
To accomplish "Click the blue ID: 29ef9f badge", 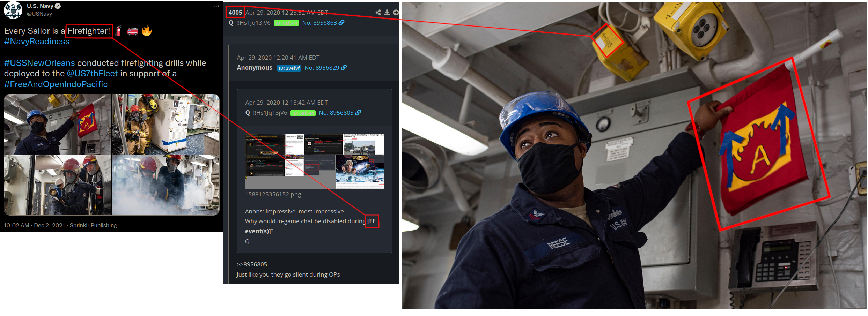I will point(289,68).
